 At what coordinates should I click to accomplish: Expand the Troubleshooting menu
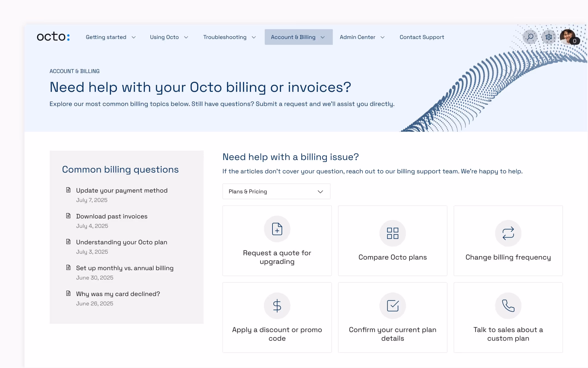tap(229, 37)
